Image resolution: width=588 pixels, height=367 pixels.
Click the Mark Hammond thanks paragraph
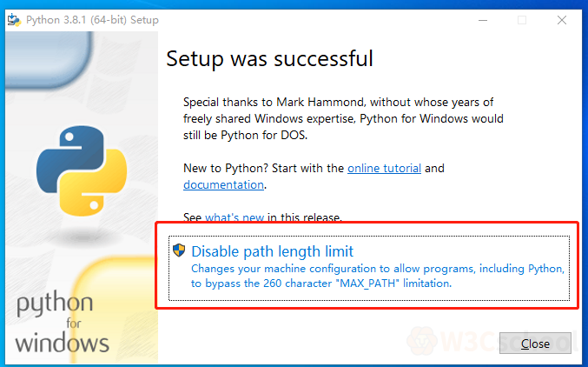coord(343,119)
